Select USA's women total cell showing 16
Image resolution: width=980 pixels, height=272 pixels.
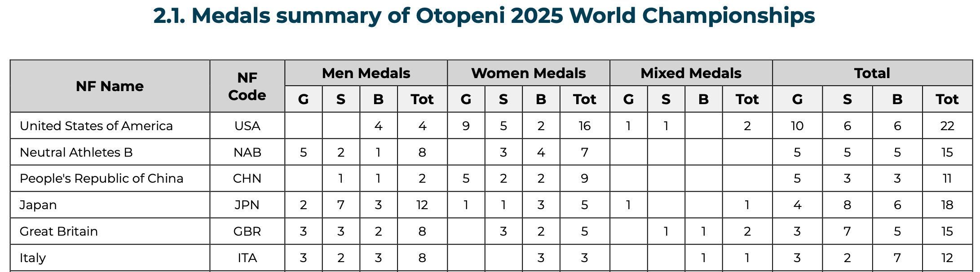[584, 126]
